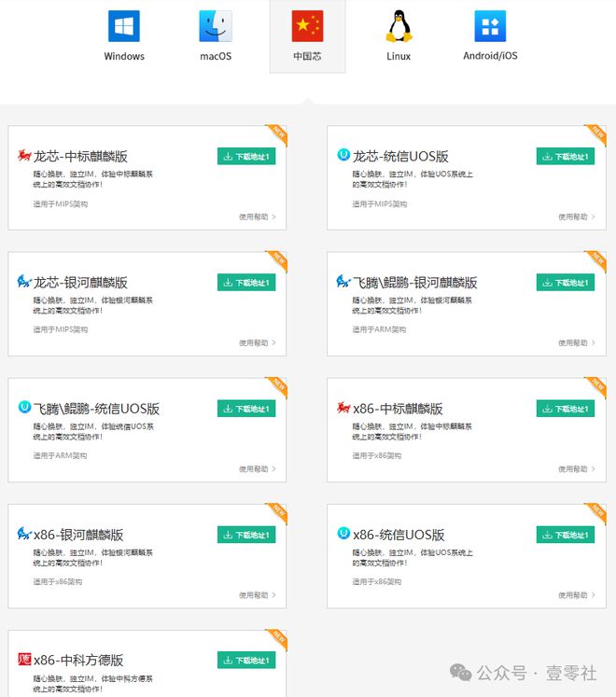Click the Chinese flag icon
The image size is (616, 697).
(307, 26)
